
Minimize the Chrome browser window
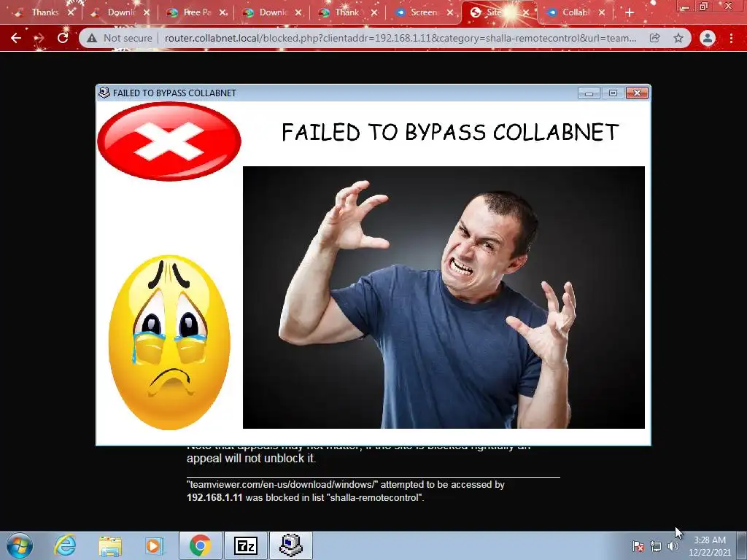pyautogui.click(x=685, y=7)
